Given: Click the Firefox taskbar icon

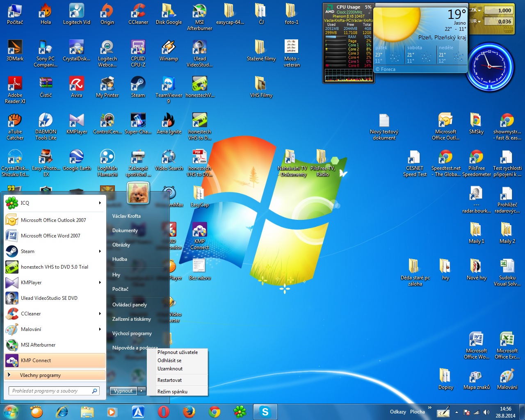Looking at the screenshot, I should point(189,412).
